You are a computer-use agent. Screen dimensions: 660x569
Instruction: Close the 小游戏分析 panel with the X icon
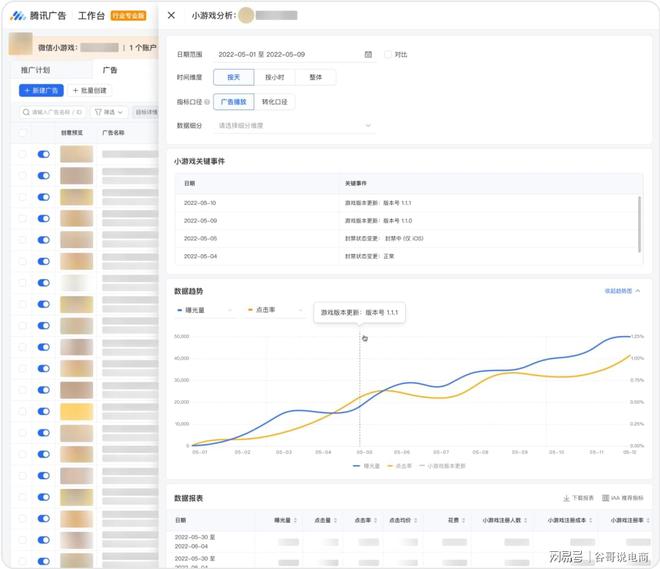171,15
